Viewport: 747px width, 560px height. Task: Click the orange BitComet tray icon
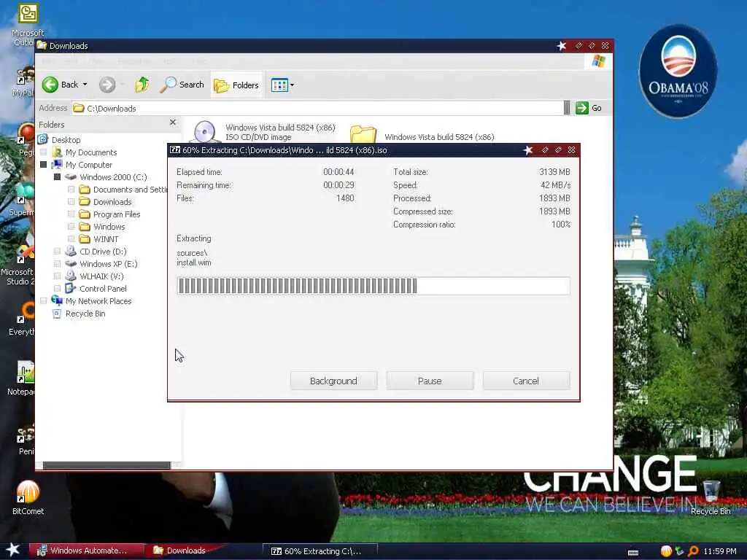point(666,551)
